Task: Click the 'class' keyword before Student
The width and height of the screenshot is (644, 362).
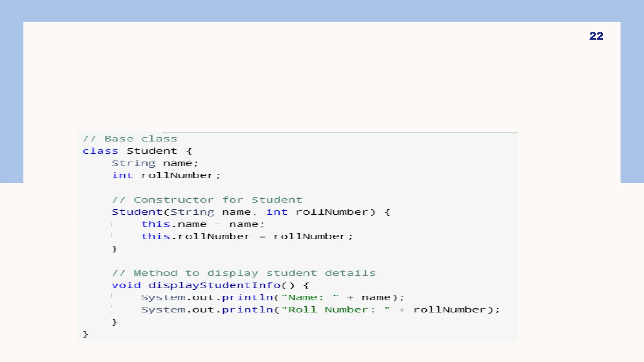Action: click(100, 151)
